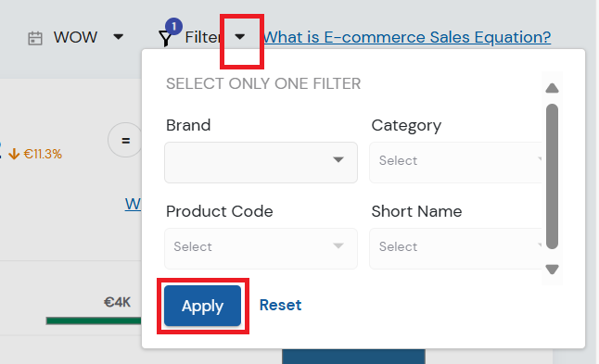Image resolution: width=599 pixels, height=364 pixels.
Task: Expand the Category select box
Action: (455, 162)
